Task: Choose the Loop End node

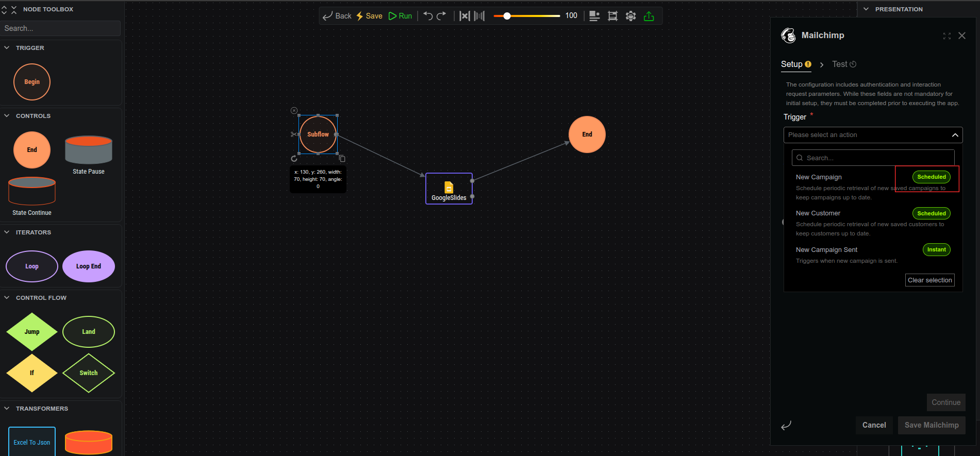Action: 89,266
